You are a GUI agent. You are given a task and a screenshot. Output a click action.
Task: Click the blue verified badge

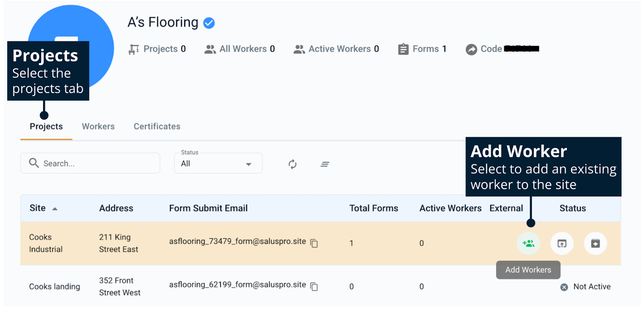click(x=209, y=23)
